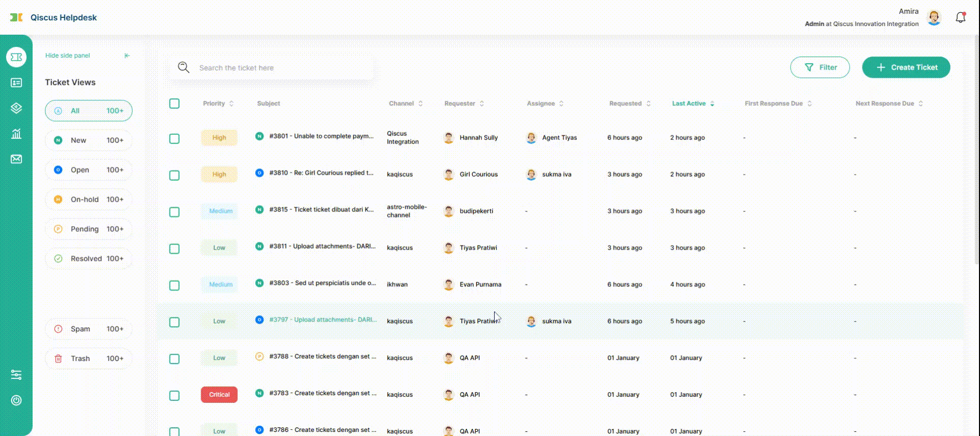Click the power logout icon
Image resolution: width=980 pixels, height=436 pixels.
[x=16, y=400]
